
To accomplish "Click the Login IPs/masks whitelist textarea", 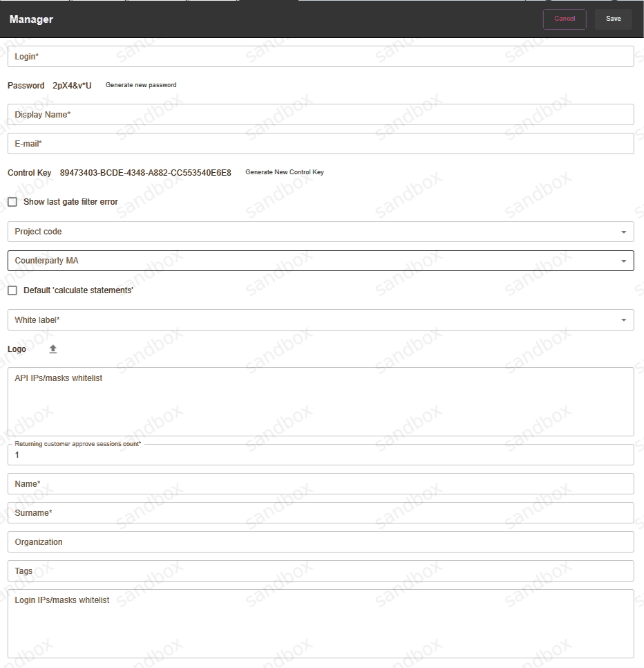I will (320, 624).
